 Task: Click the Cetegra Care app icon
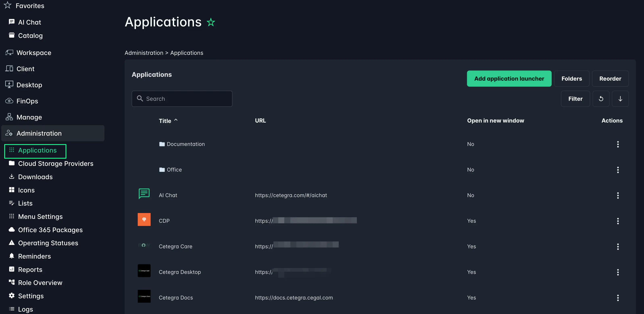point(144,245)
